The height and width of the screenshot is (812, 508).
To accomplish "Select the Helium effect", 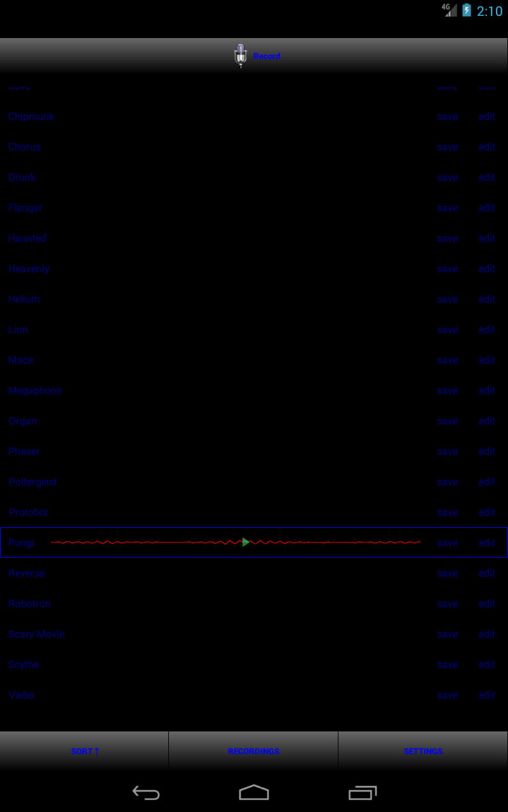I will [x=24, y=299].
